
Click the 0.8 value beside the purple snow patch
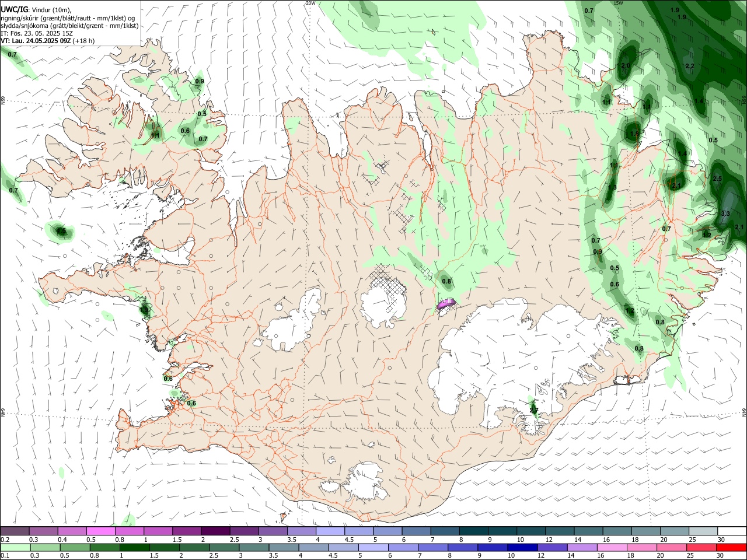[446, 281]
